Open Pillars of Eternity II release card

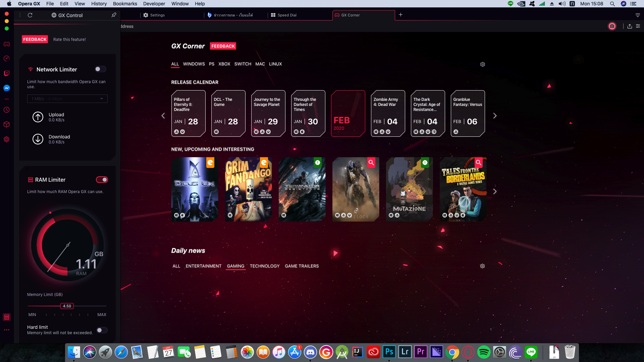pos(188,113)
